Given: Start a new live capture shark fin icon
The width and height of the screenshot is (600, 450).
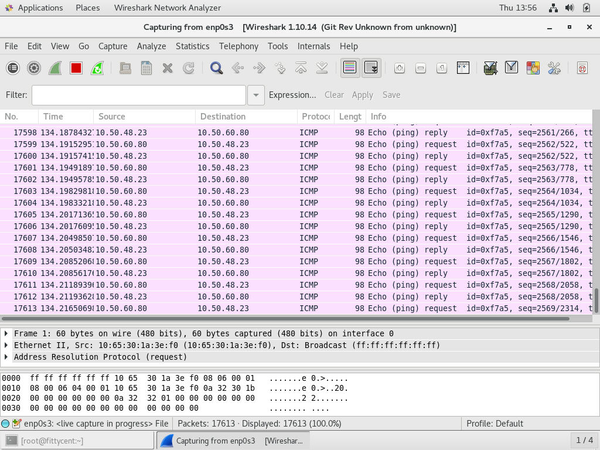Looking at the screenshot, I should pyautogui.click(x=55, y=68).
